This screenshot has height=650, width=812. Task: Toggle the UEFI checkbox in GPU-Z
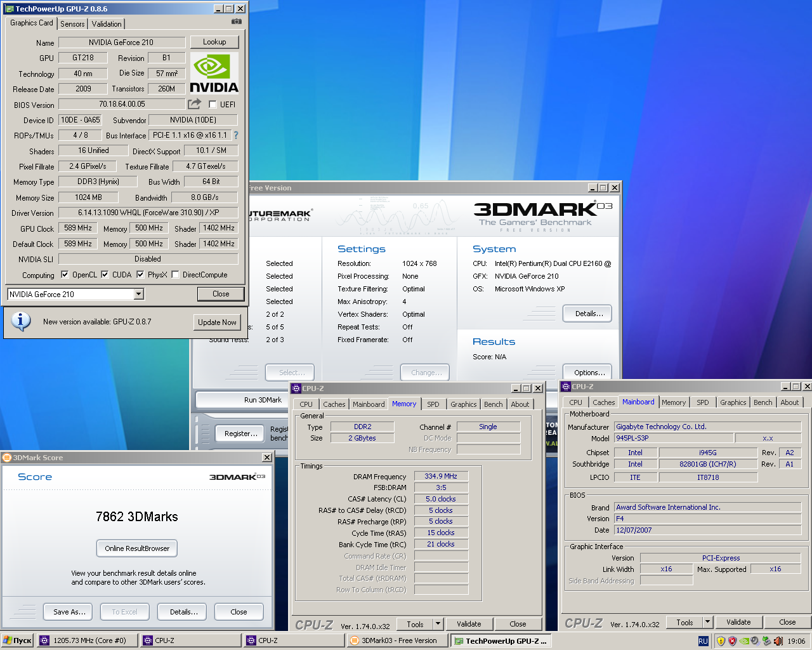(x=213, y=104)
